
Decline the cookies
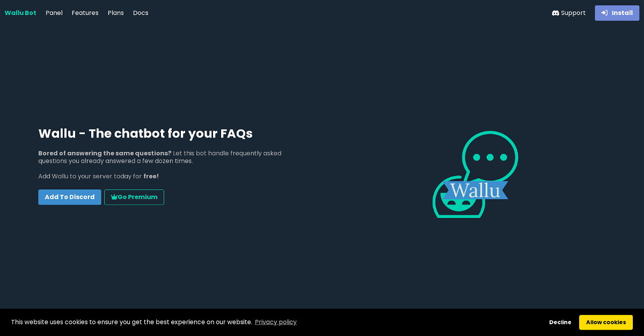coord(560,322)
